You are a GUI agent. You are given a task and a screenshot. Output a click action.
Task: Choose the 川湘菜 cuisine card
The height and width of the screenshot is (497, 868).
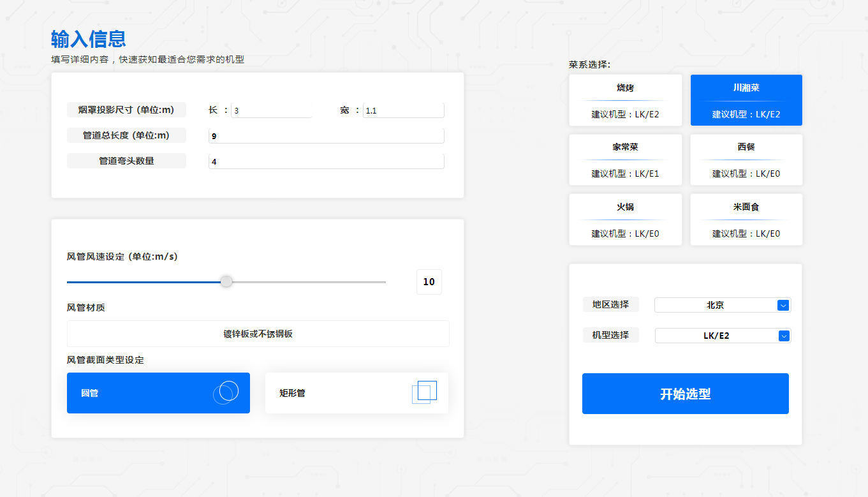point(746,100)
